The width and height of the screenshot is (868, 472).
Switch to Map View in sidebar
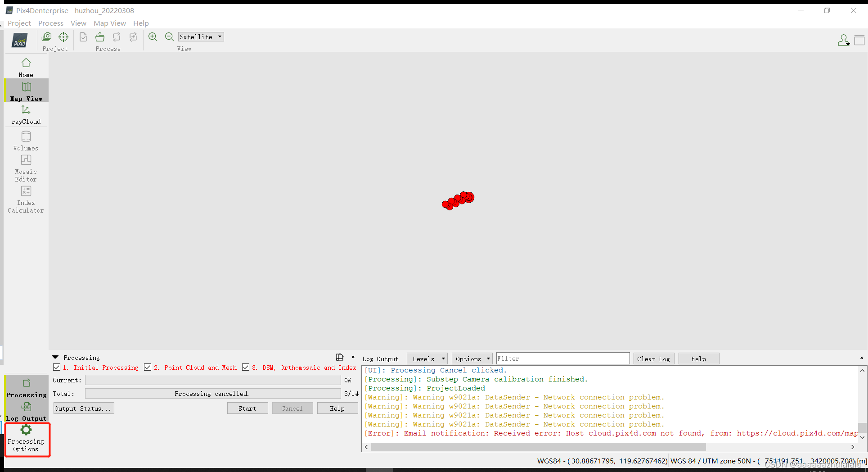point(26,91)
